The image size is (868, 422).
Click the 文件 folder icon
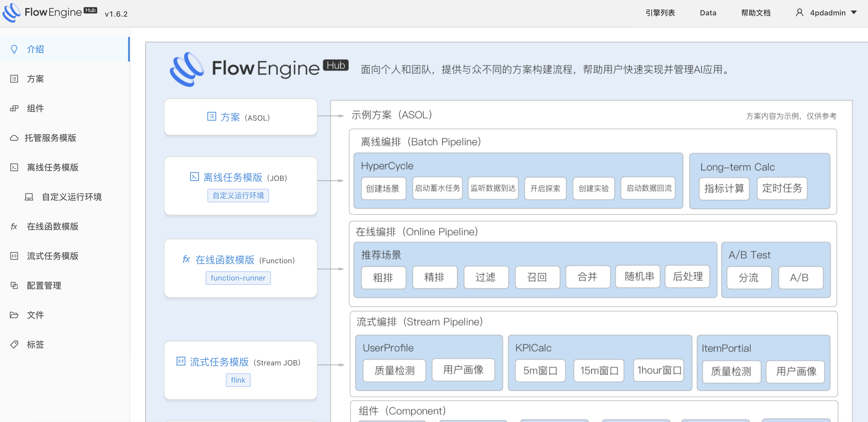click(x=14, y=315)
